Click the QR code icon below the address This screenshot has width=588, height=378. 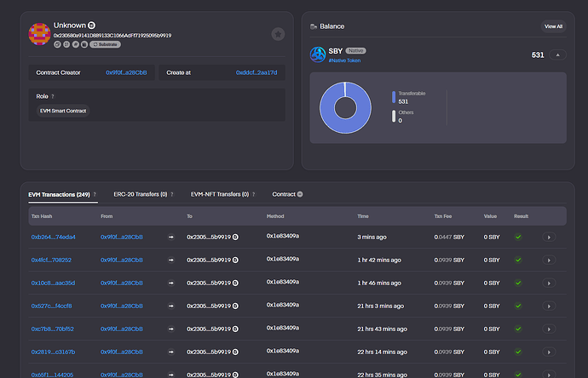(x=66, y=44)
